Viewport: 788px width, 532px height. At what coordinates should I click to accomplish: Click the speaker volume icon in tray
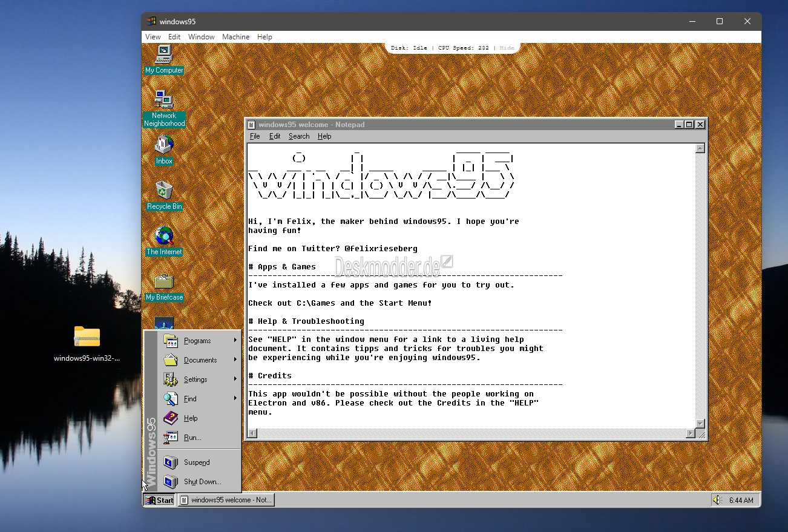(x=717, y=500)
